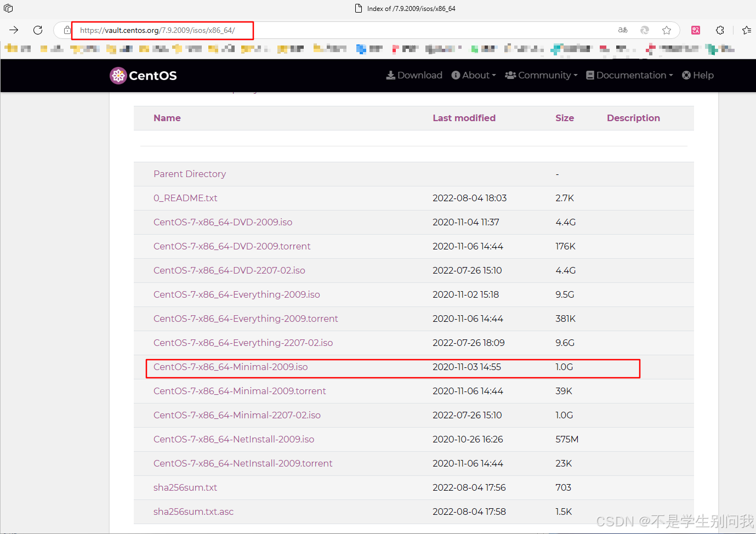
Task: Expand the About dropdown menu
Action: [x=474, y=75]
